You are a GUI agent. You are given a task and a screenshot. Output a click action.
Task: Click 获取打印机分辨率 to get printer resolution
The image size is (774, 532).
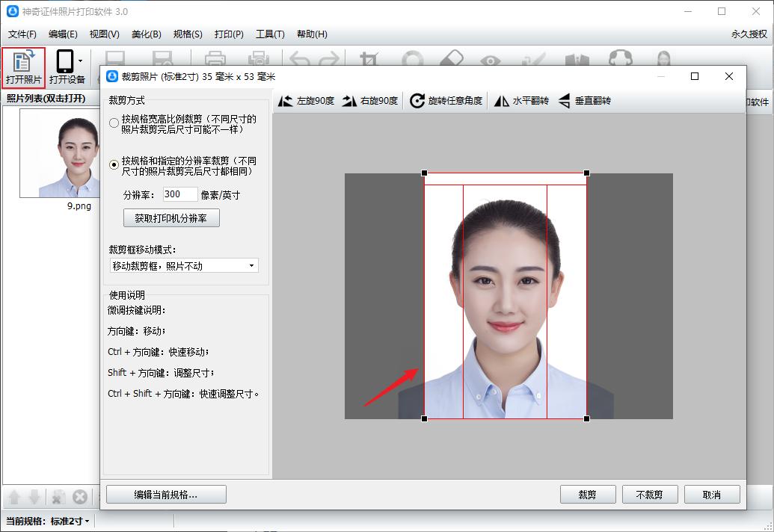(171, 217)
